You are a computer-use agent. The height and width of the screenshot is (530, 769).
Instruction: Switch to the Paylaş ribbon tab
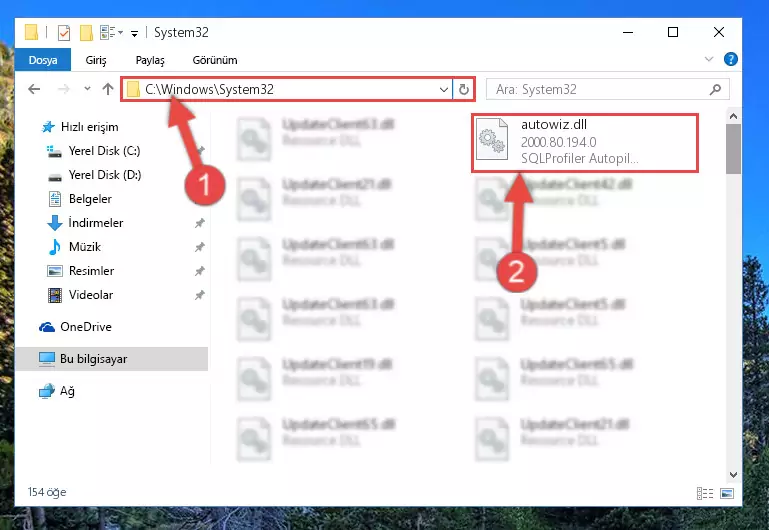tap(150, 60)
